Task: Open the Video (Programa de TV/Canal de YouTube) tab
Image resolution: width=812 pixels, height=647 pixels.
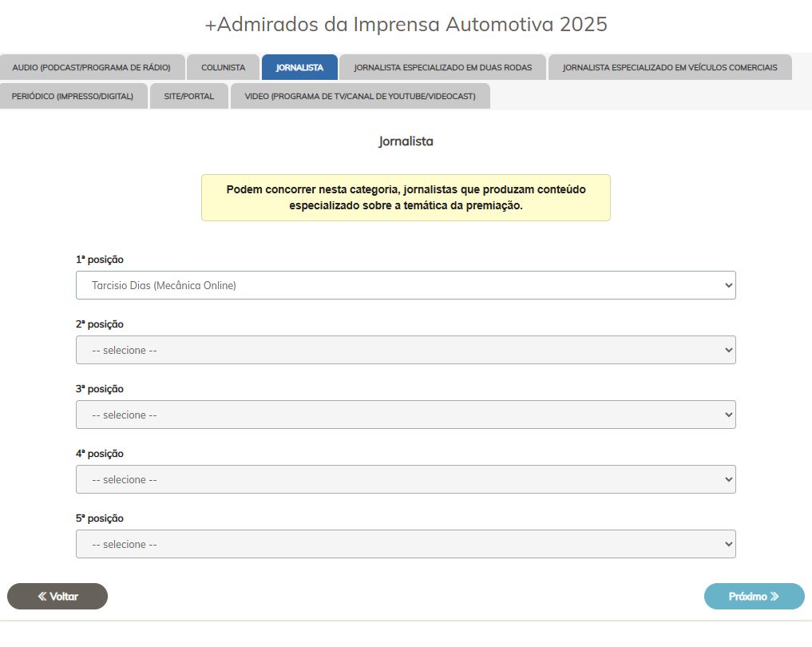Action: coord(360,97)
